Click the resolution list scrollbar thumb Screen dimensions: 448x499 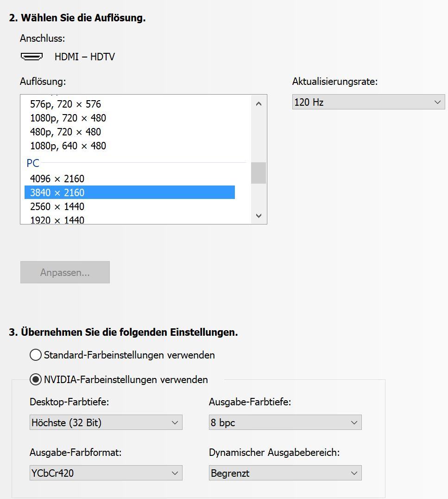(259, 173)
